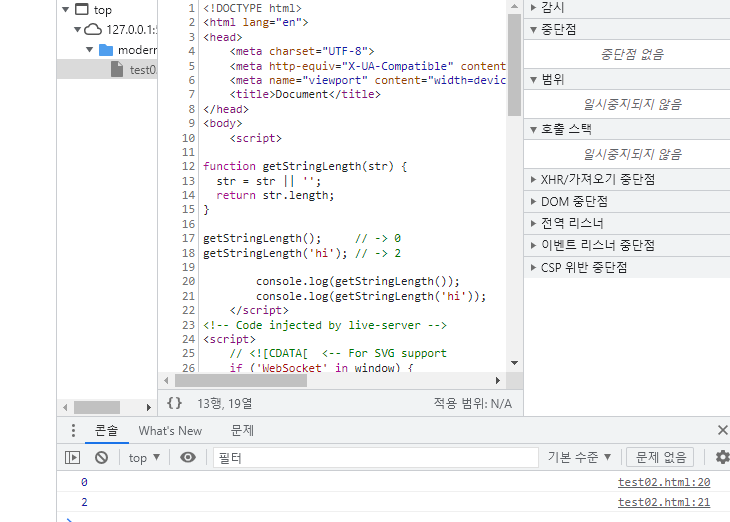
Task: Click console output value 0
Action: 84,482
